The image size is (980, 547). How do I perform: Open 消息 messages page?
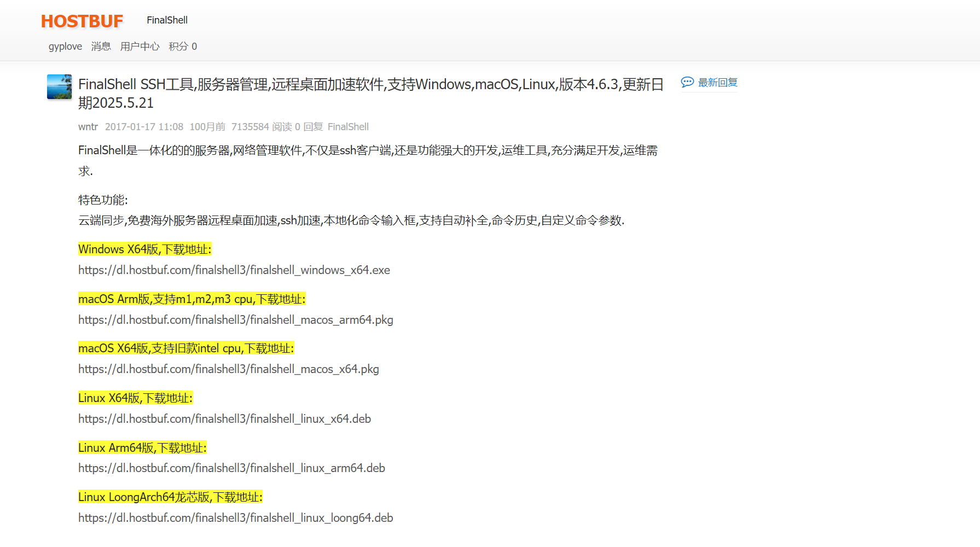pos(101,46)
